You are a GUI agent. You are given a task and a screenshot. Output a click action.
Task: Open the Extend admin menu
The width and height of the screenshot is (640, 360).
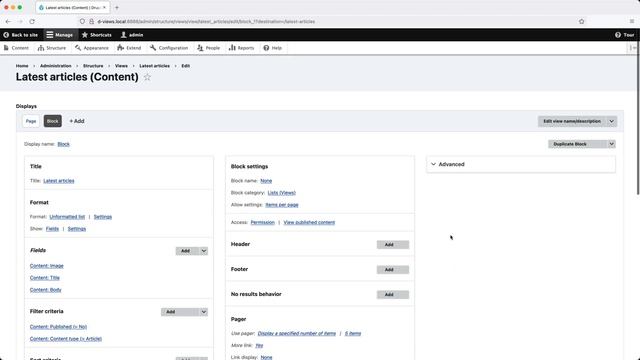(129, 48)
